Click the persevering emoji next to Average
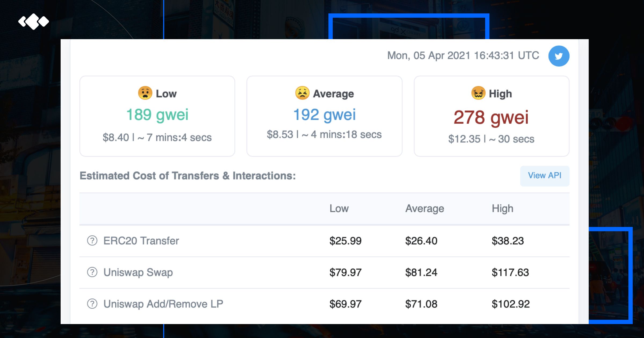The image size is (644, 338). (302, 93)
